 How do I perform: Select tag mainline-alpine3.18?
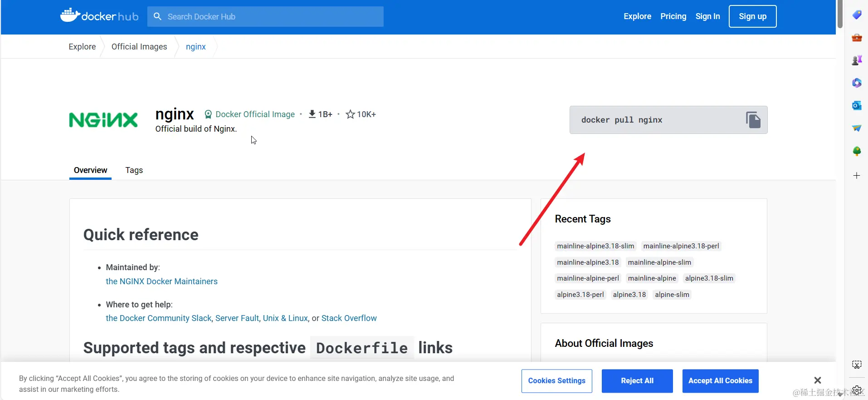[588, 262]
